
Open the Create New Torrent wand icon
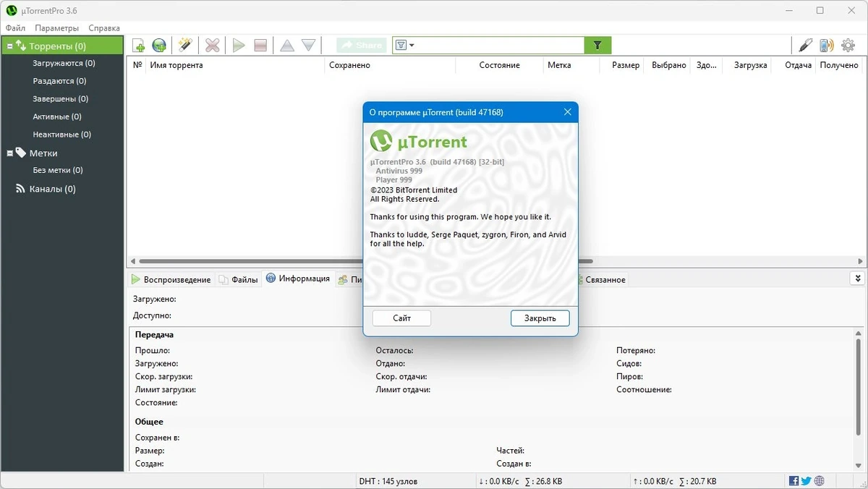click(x=184, y=46)
